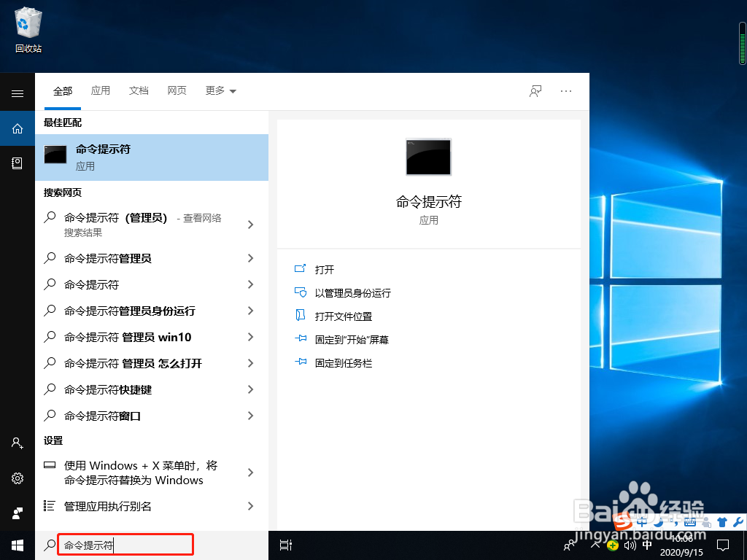Click the account icon in the left sidebar

pos(18,443)
